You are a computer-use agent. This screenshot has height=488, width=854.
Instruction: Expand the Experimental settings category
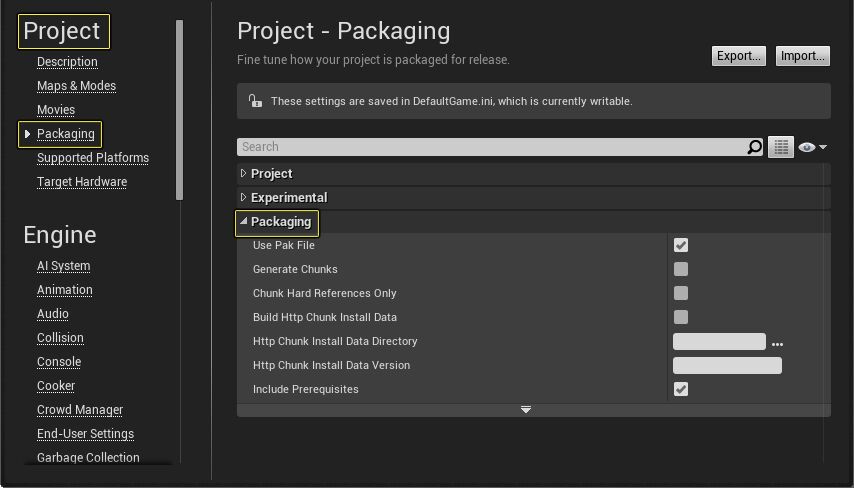[x=244, y=198]
